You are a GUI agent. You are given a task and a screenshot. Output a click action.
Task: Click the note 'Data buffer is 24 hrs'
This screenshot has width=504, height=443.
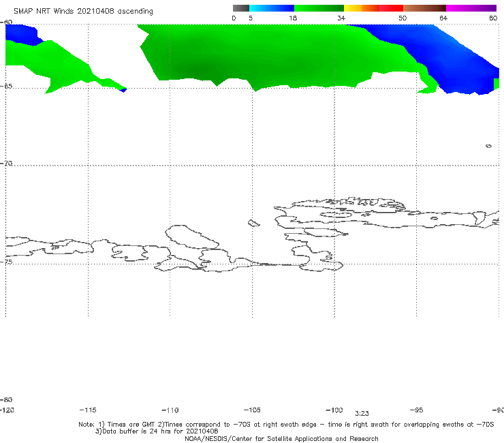pyautogui.click(x=157, y=431)
